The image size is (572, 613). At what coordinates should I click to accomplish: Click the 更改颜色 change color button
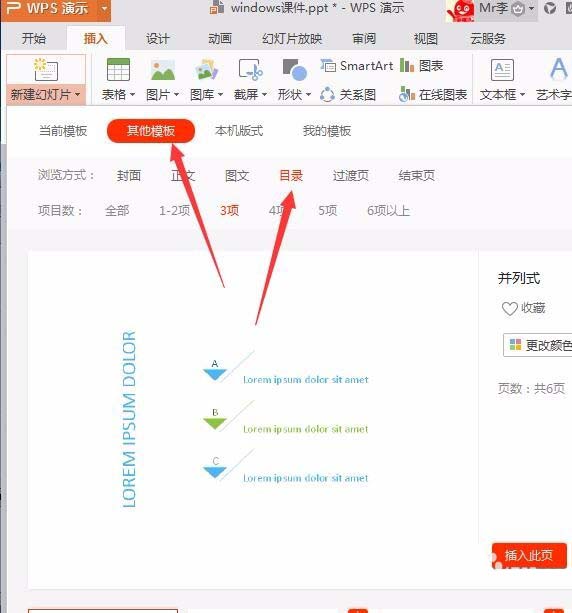click(x=538, y=345)
